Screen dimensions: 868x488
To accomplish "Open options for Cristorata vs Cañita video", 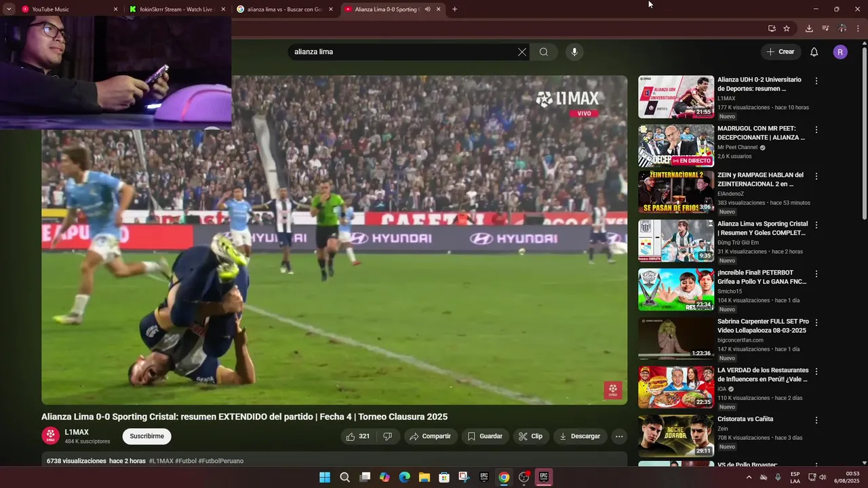I will (816, 420).
